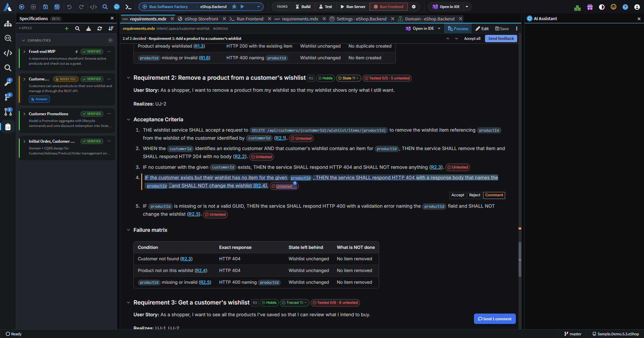Collapse the CAPABILITIES section
Screen dimensions: 644x338
tap(23, 41)
